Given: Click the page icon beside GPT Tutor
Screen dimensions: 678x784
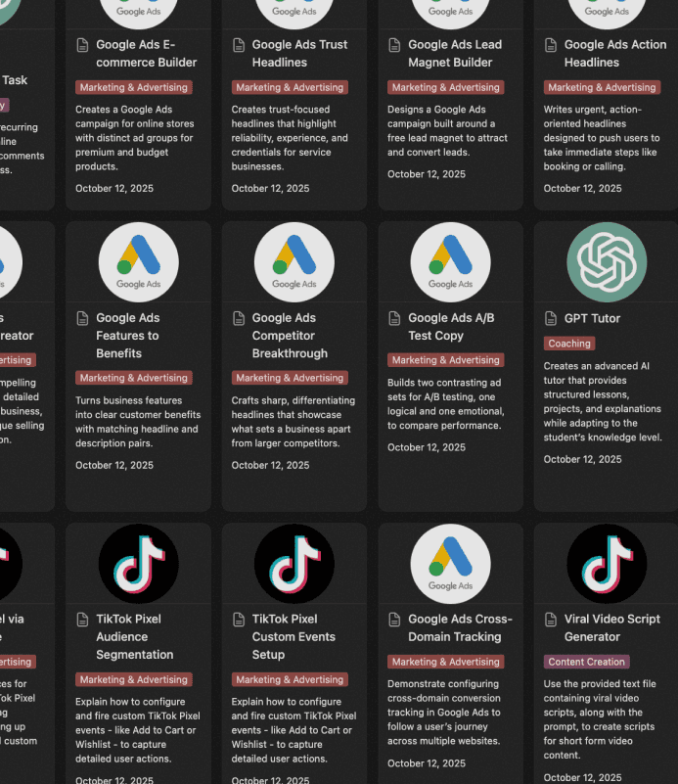Looking at the screenshot, I should 551,318.
